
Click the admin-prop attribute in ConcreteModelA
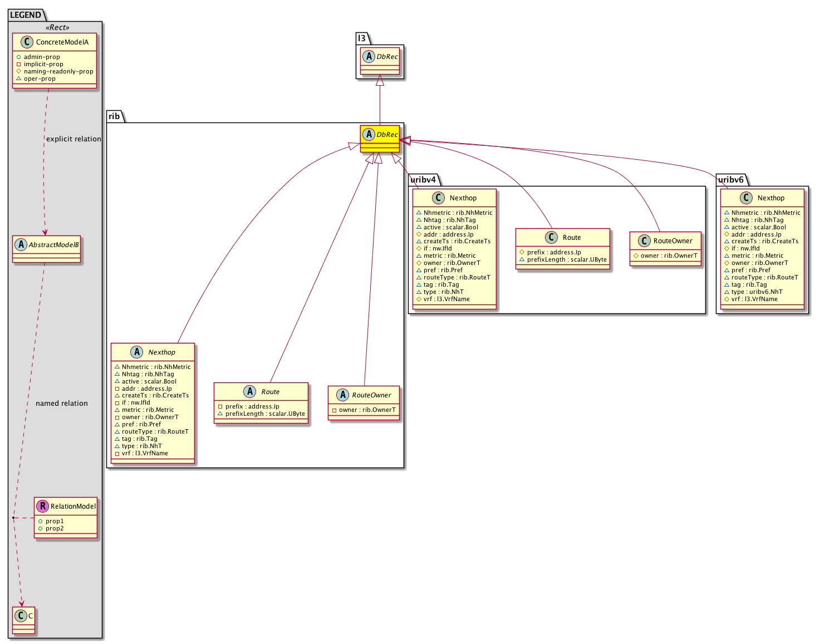point(42,57)
